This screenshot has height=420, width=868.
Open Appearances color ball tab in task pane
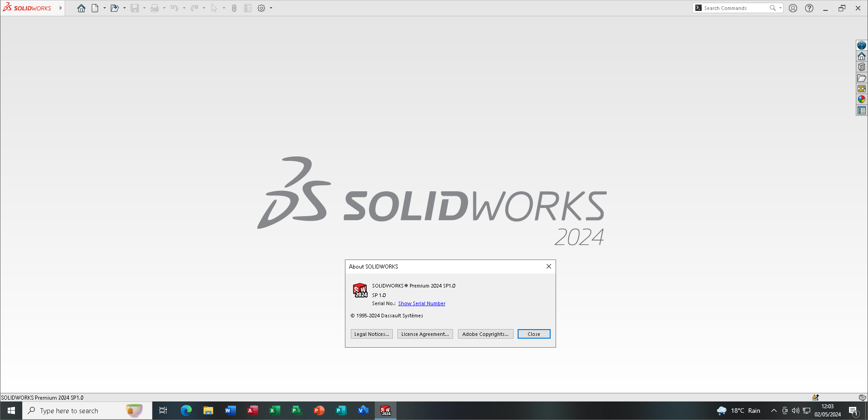tap(862, 99)
